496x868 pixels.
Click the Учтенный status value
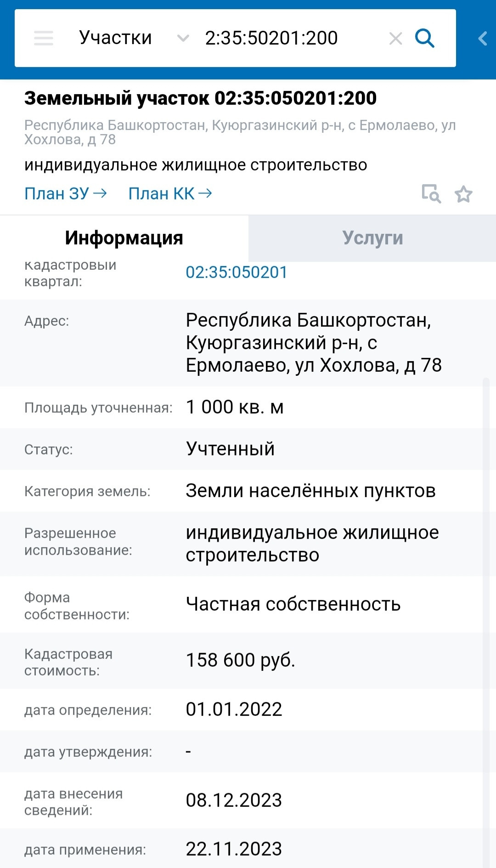[x=230, y=449]
